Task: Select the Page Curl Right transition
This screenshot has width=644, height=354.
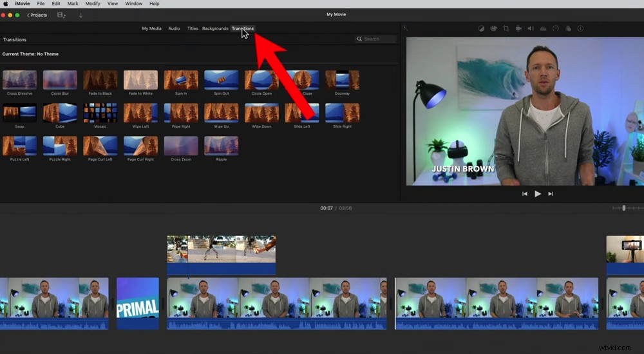Action: click(x=140, y=146)
